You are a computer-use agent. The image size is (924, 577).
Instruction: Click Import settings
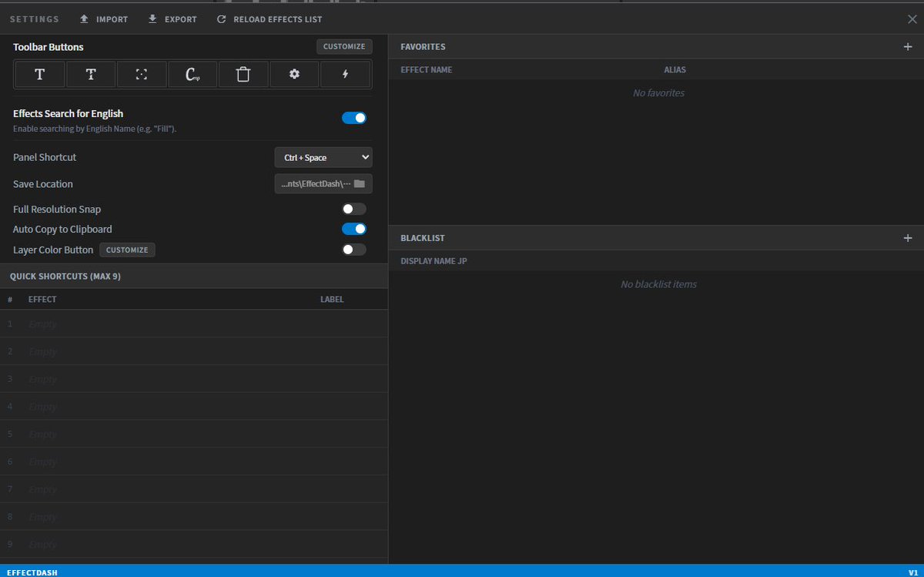pyautogui.click(x=104, y=19)
